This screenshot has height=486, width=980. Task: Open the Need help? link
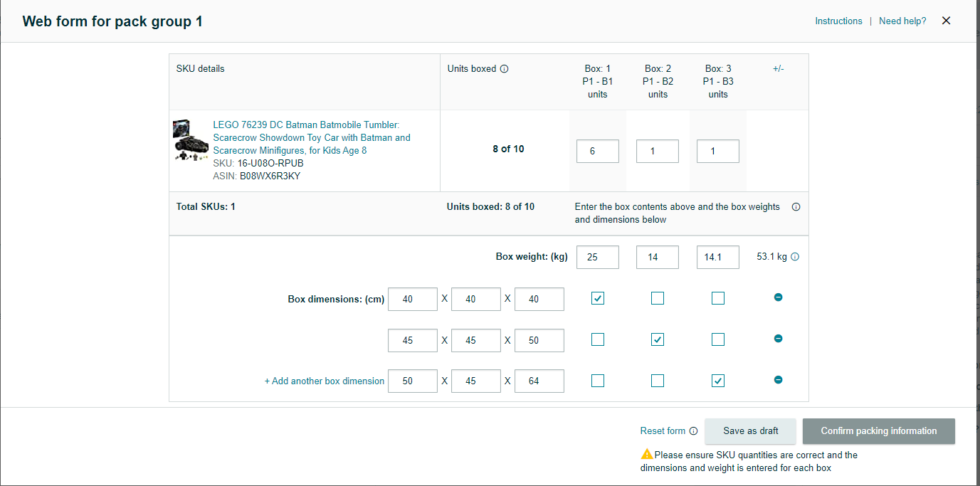[902, 21]
